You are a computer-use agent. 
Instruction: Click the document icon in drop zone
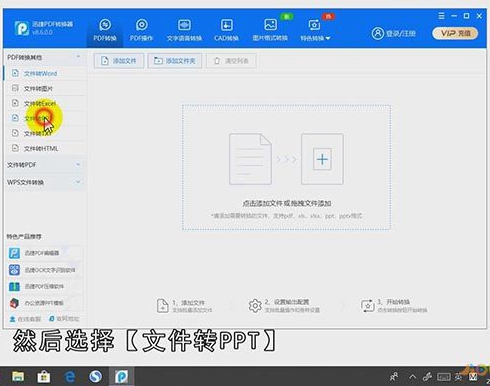(250, 159)
